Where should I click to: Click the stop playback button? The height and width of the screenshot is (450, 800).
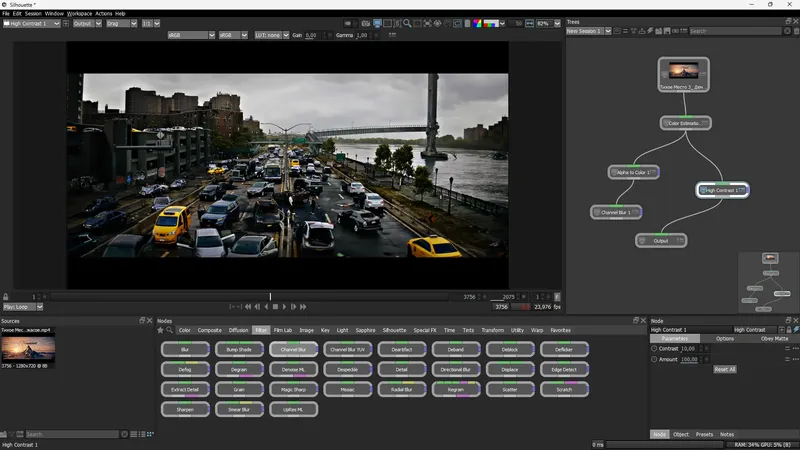(275, 307)
